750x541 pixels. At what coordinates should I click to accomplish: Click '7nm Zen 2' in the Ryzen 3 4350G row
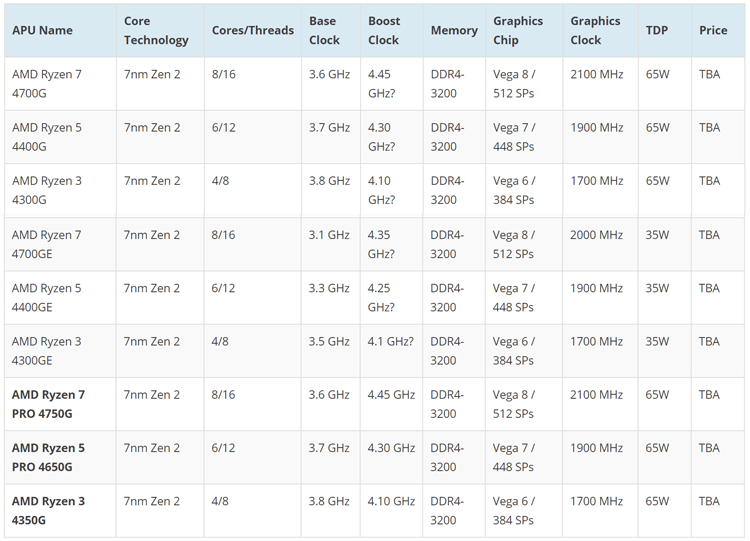152,501
